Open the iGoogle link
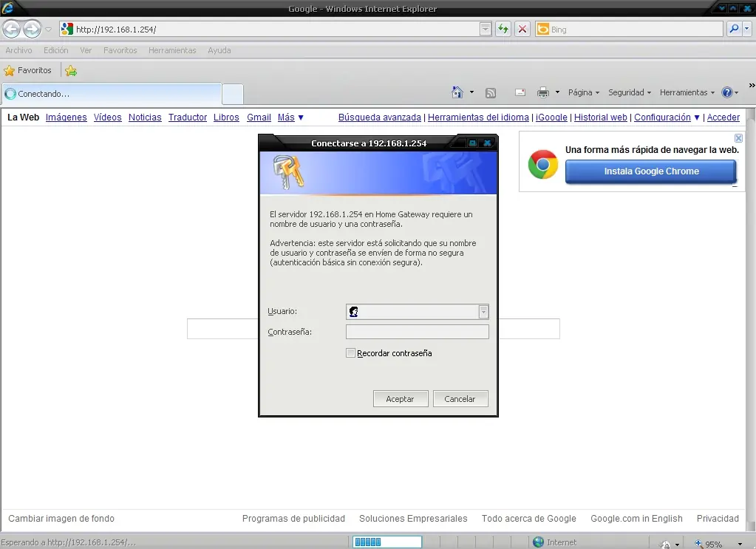Image resolution: width=756 pixels, height=549 pixels. click(x=551, y=117)
